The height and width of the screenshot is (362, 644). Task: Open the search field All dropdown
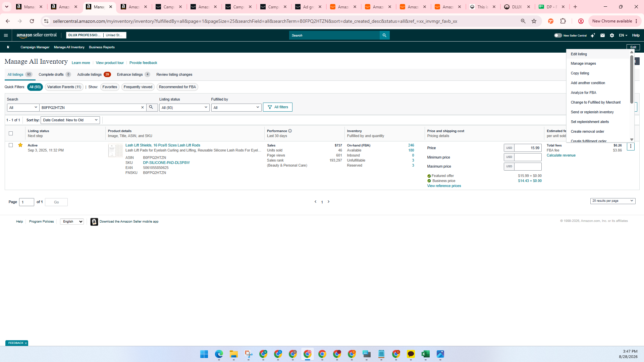coord(23,108)
